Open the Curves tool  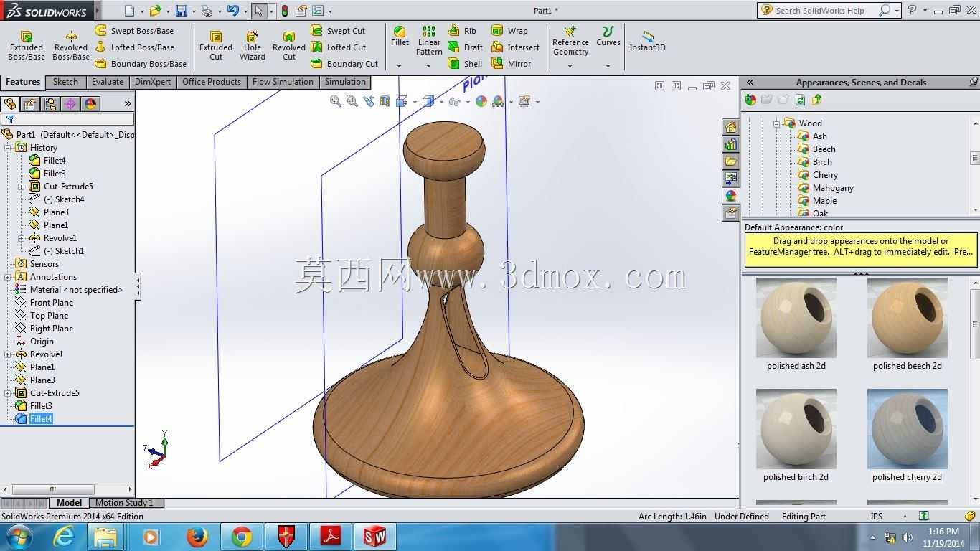click(x=608, y=37)
